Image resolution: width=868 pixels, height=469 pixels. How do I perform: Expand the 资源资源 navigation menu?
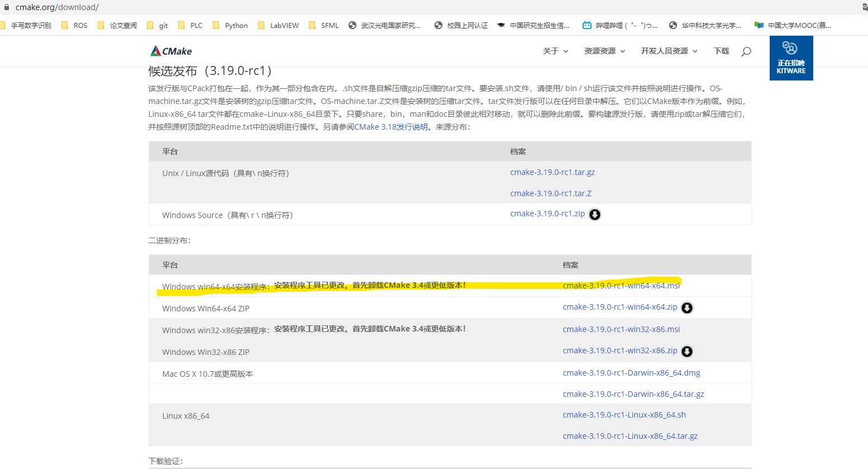tap(604, 51)
